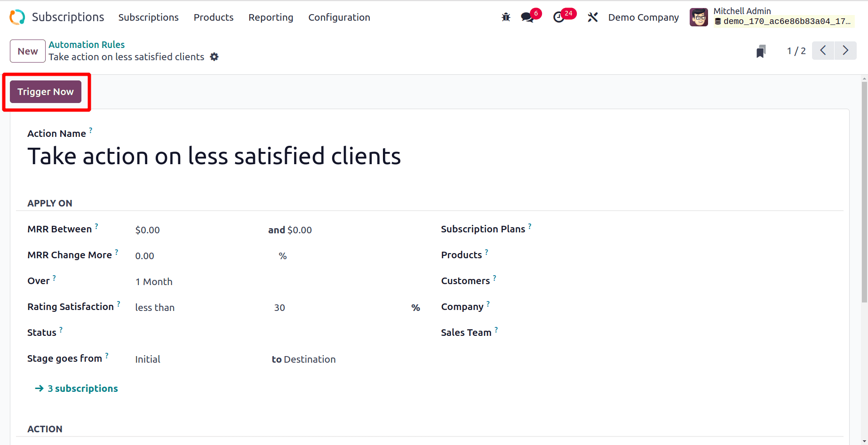Open the Configuration menu
The width and height of the screenshot is (868, 445).
[x=339, y=17]
